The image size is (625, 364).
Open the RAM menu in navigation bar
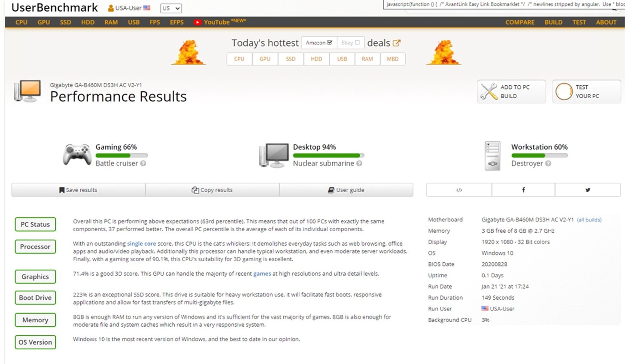111,22
